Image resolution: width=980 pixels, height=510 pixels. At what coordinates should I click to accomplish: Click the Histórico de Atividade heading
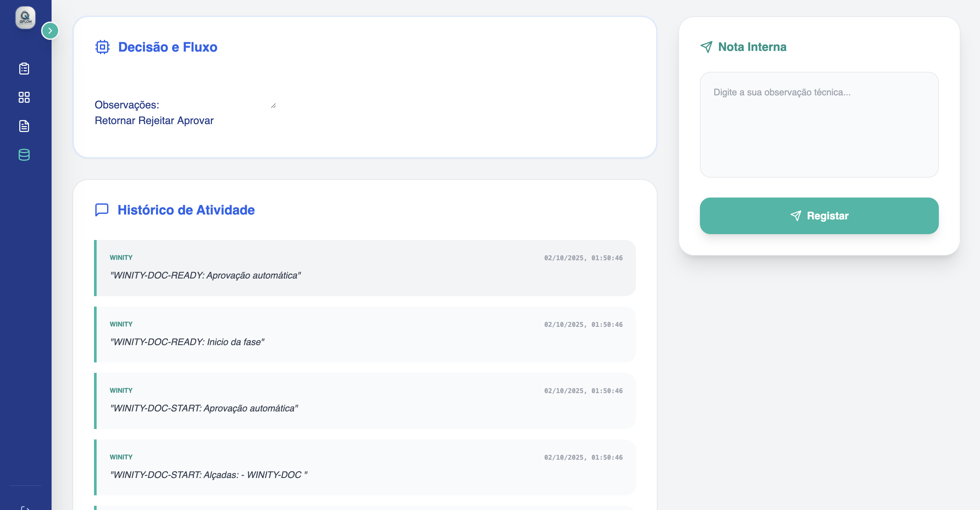click(186, 210)
